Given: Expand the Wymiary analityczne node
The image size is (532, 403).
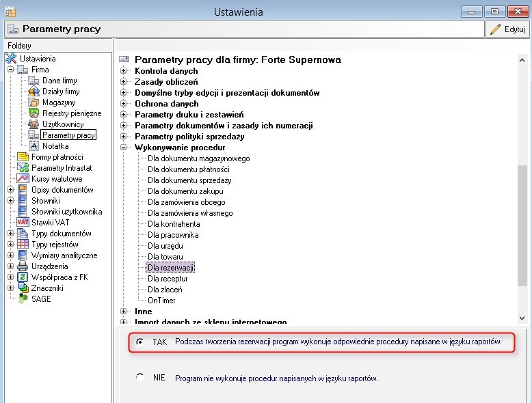Looking at the screenshot, I should click(11, 255).
